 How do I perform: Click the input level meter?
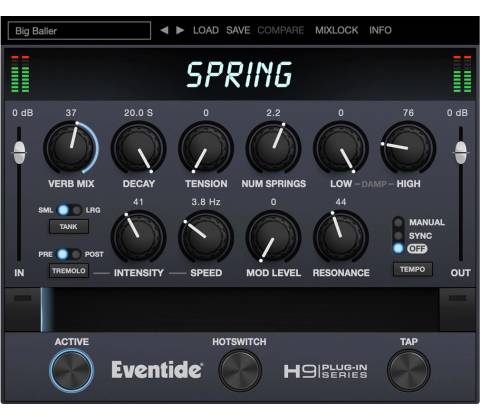pos(20,74)
